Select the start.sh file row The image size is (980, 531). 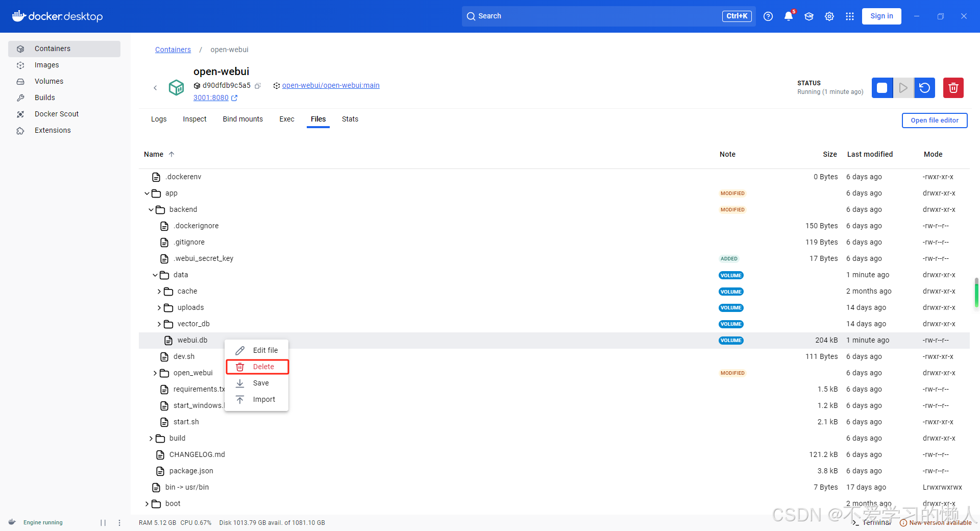point(554,422)
